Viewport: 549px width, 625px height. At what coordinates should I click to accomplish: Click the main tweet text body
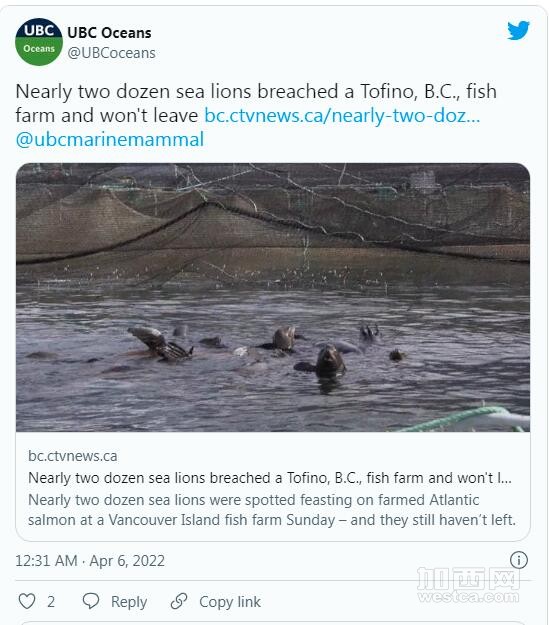coord(256,115)
